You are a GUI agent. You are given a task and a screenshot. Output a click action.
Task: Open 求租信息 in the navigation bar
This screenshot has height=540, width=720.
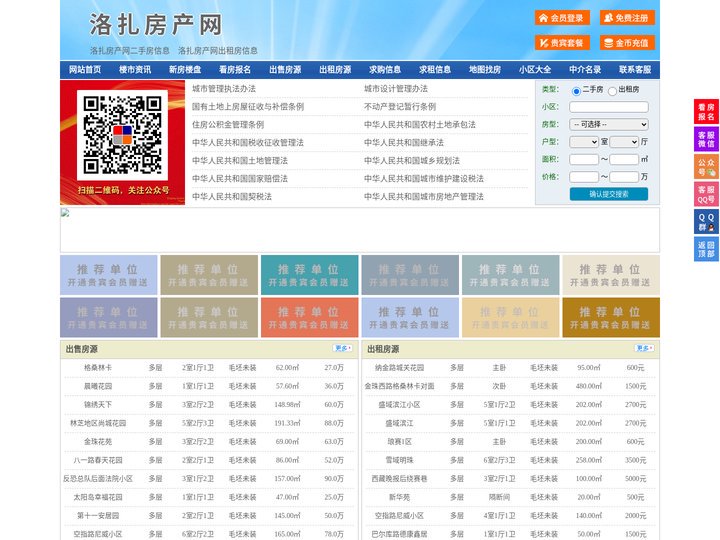click(435, 70)
